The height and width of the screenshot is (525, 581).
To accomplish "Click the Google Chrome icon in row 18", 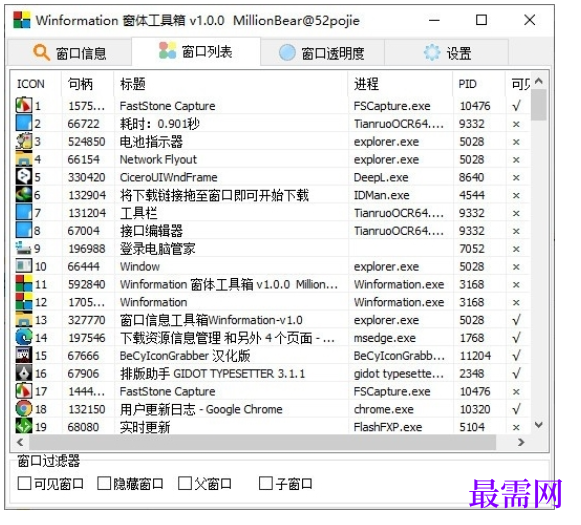I will (24, 409).
